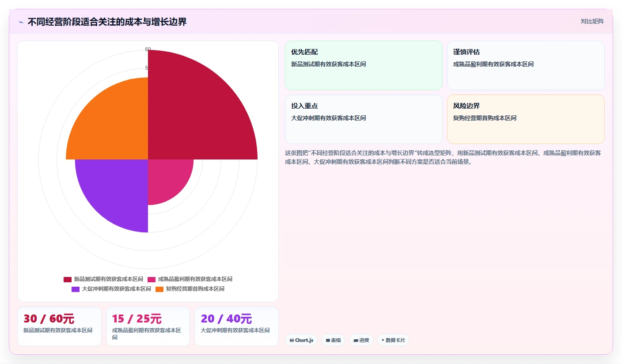Click the 进度 tag chip

pos(361,340)
